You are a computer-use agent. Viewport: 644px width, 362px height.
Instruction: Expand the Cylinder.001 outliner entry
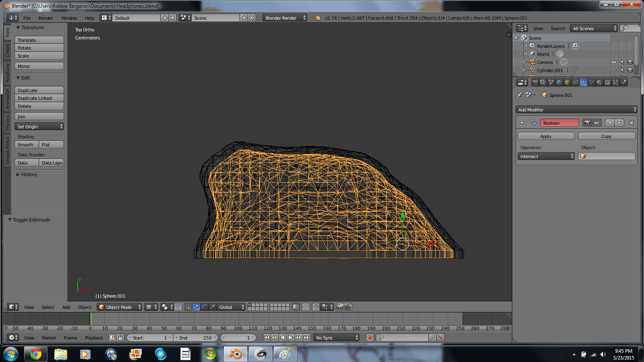coord(524,70)
